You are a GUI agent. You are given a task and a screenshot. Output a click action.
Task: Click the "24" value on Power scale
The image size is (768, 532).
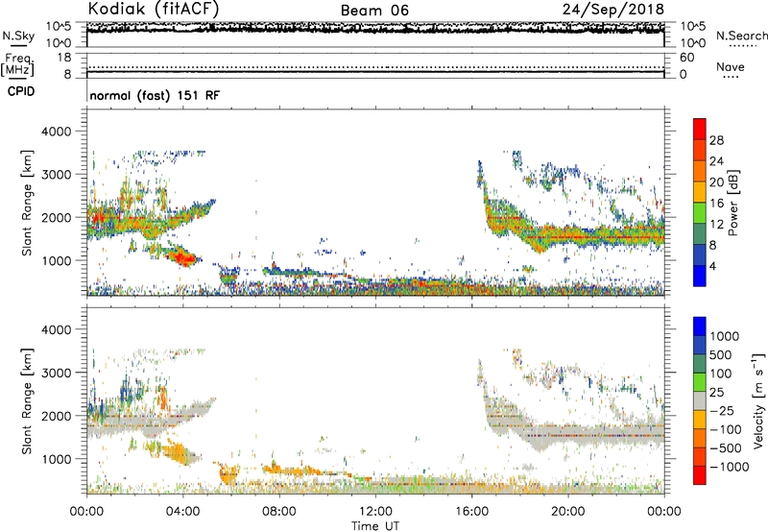[716, 161]
